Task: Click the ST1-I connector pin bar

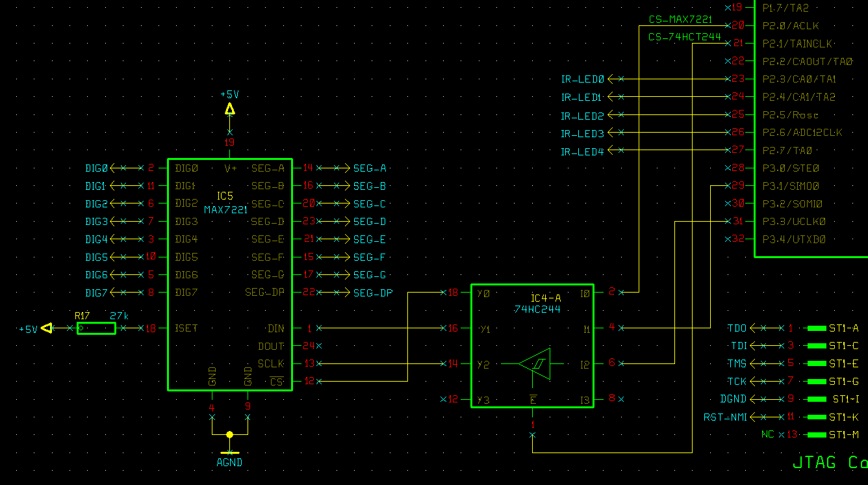Action: point(817,399)
